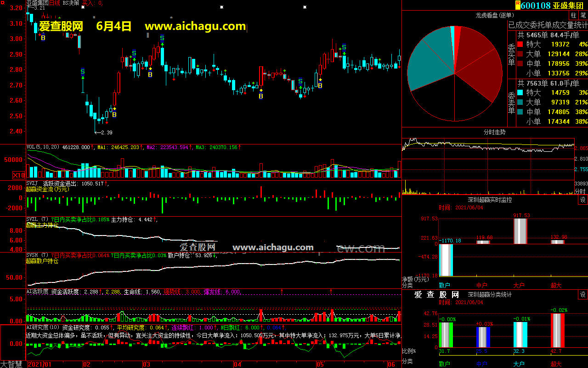
Task: Select the 日线 period label
Action: point(55,3)
